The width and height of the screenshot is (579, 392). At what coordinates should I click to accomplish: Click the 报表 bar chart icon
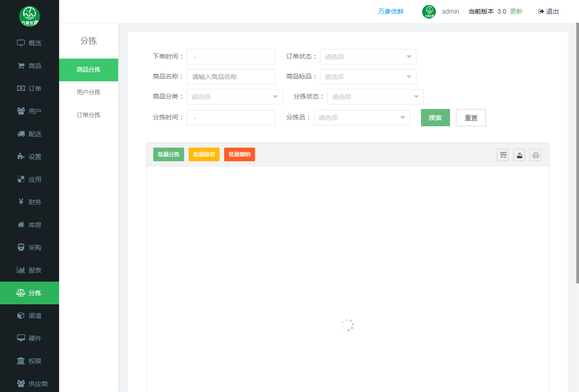coord(21,270)
